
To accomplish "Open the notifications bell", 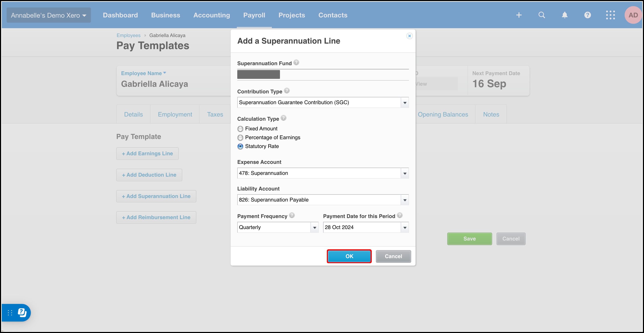I will (565, 15).
